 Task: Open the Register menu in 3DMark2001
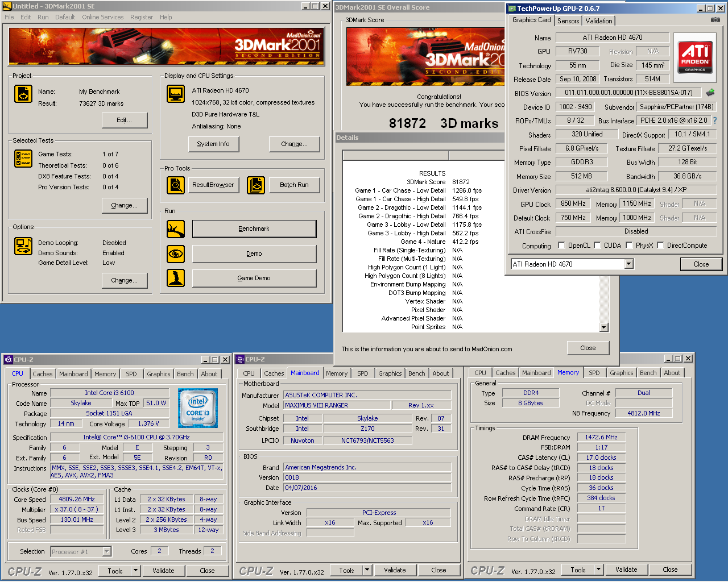coord(142,17)
